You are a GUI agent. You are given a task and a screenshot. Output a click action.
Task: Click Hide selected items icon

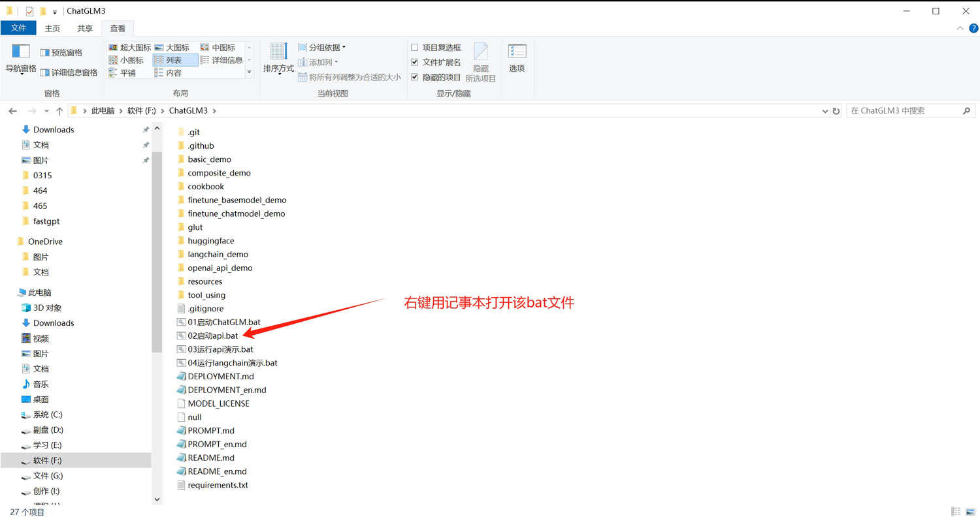tap(481, 62)
